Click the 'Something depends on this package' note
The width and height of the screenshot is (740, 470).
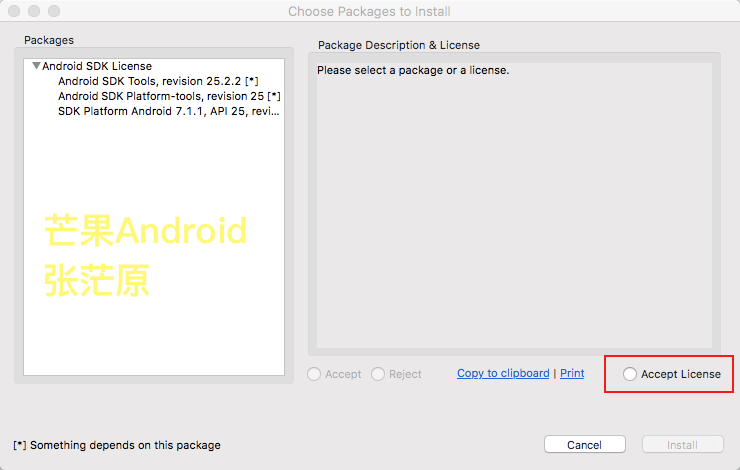pyautogui.click(x=117, y=445)
